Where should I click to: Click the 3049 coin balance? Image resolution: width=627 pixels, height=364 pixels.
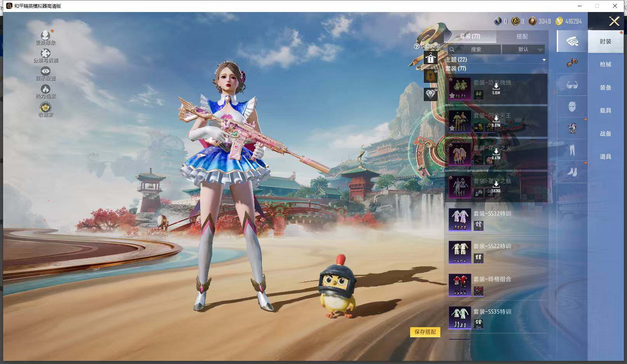544,21
